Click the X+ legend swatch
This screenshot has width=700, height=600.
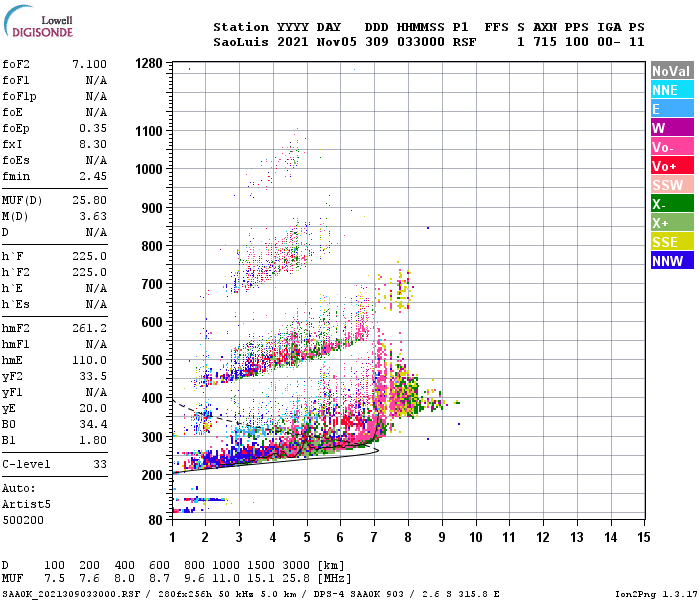(672, 223)
